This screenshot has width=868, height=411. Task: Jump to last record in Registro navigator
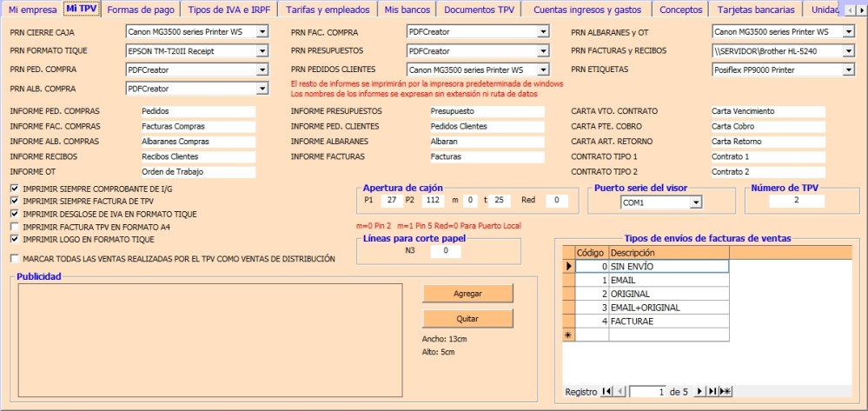712,392
